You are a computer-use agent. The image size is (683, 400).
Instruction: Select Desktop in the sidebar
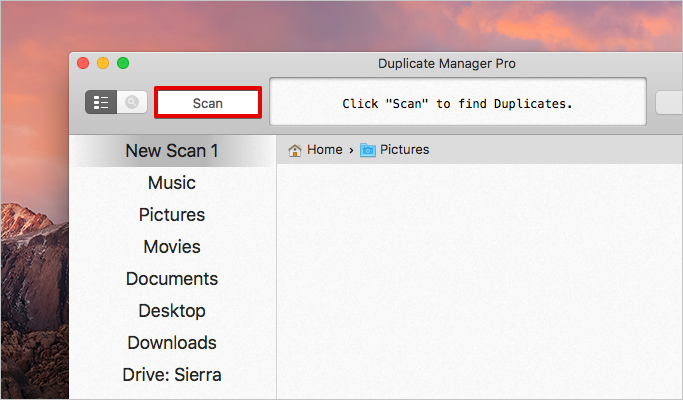click(171, 311)
